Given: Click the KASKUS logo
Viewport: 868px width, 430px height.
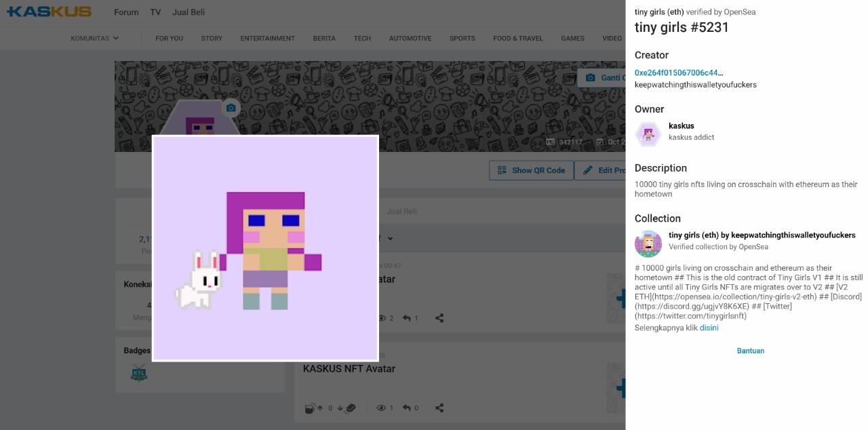Looking at the screenshot, I should pos(49,12).
